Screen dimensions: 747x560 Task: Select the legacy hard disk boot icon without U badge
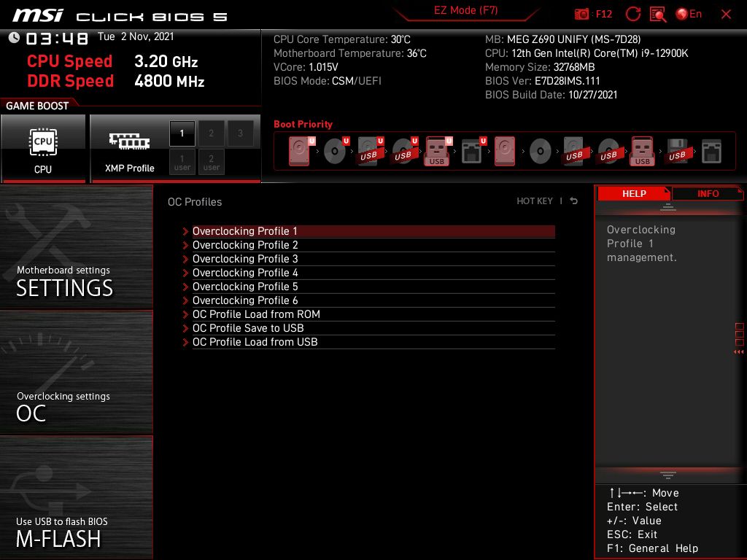505,152
